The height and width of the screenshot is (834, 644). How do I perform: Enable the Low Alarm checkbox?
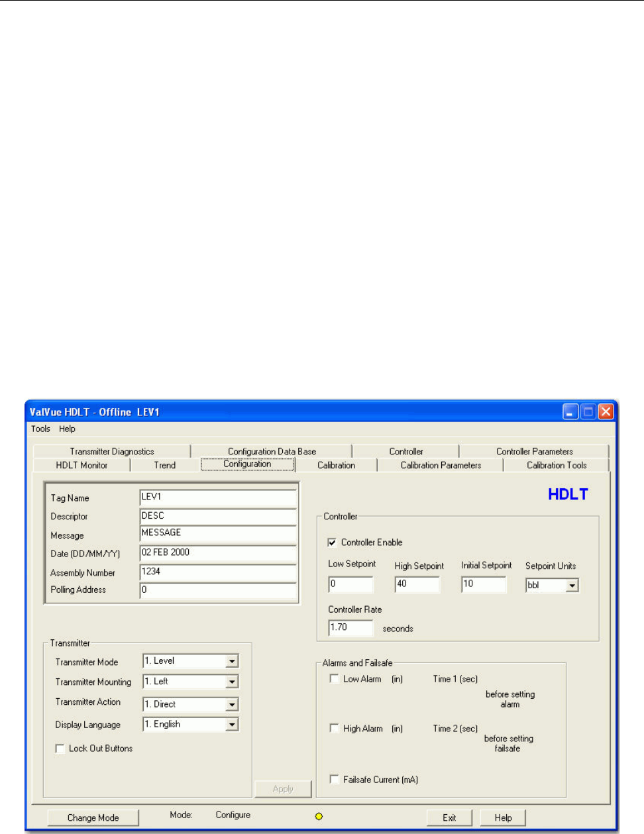(335, 679)
